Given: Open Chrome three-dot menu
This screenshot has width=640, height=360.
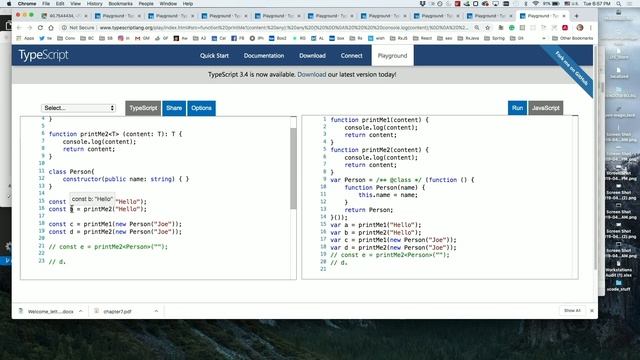Looking at the screenshot, I should point(591,28).
